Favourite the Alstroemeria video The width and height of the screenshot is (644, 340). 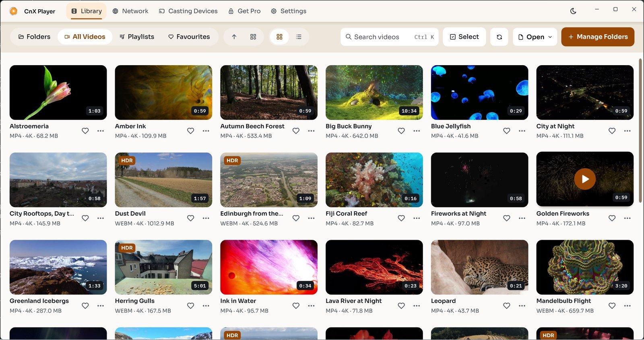pyautogui.click(x=85, y=131)
